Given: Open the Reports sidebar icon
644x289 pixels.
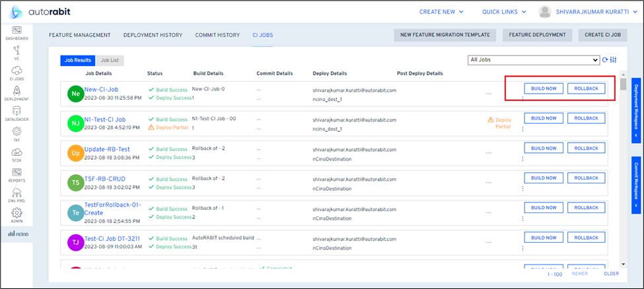Looking at the screenshot, I should click(17, 174).
